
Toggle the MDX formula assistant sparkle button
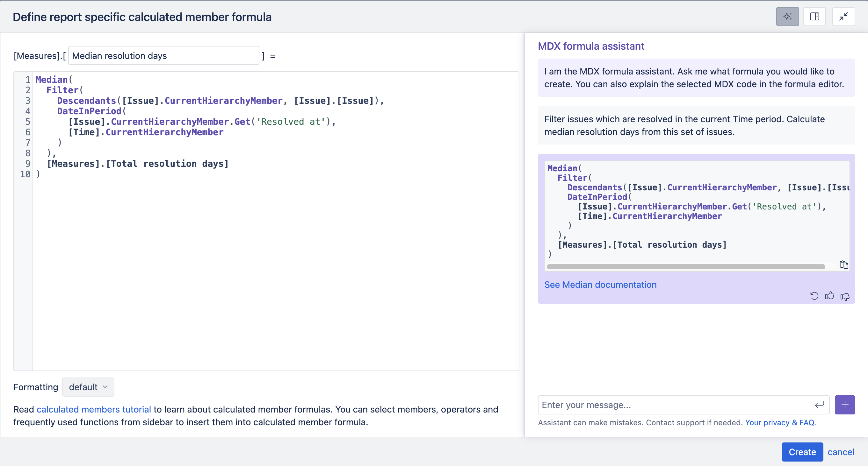pyautogui.click(x=787, y=17)
